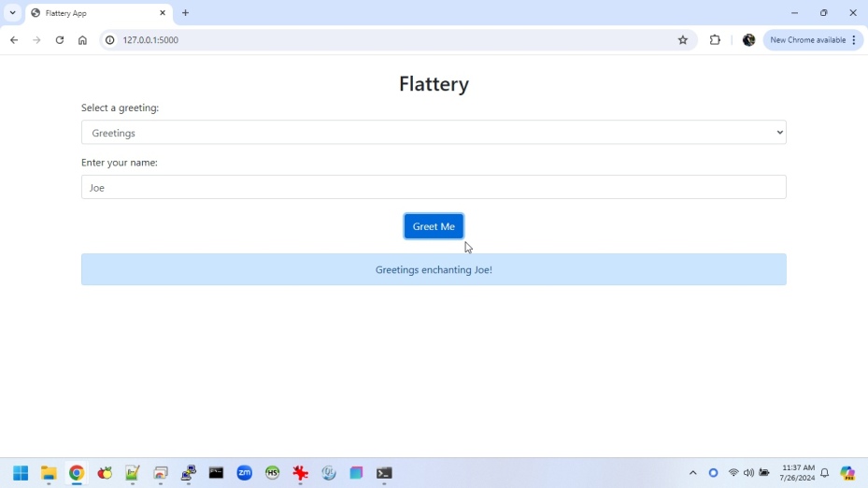Bookmark this page with star icon
868x488 pixels.
pyautogui.click(x=683, y=40)
